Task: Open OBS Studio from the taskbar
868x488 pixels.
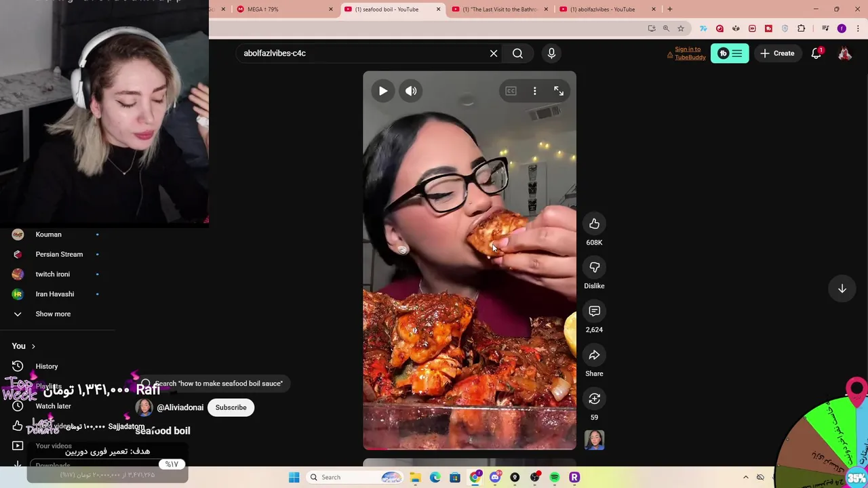Action: 535,477
